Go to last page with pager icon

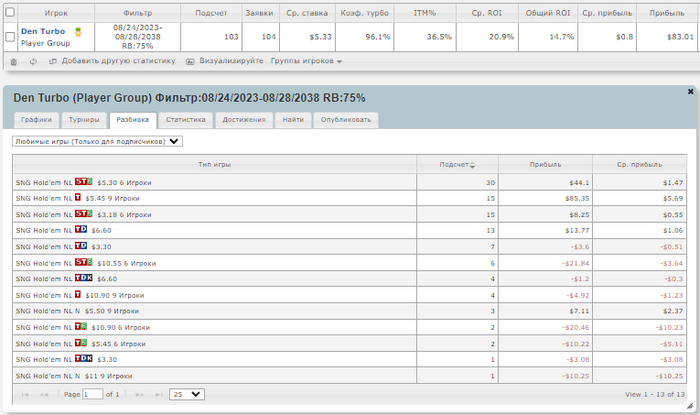pos(158,394)
